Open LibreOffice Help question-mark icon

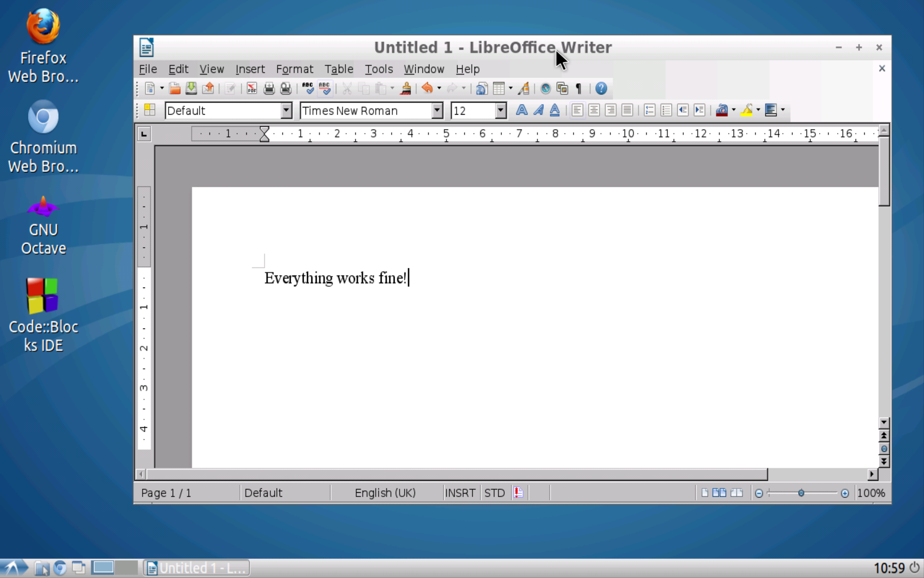click(x=601, y=89)
